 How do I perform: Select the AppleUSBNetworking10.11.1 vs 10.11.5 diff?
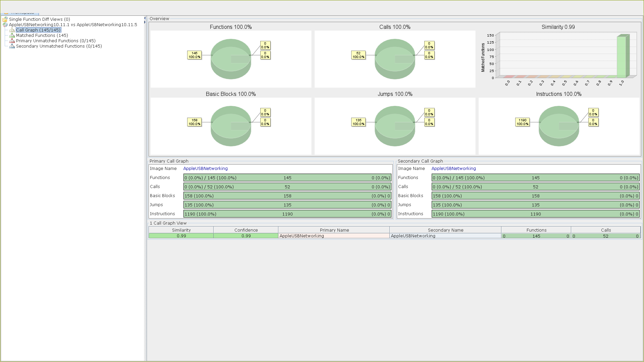[x=73, y=25]
